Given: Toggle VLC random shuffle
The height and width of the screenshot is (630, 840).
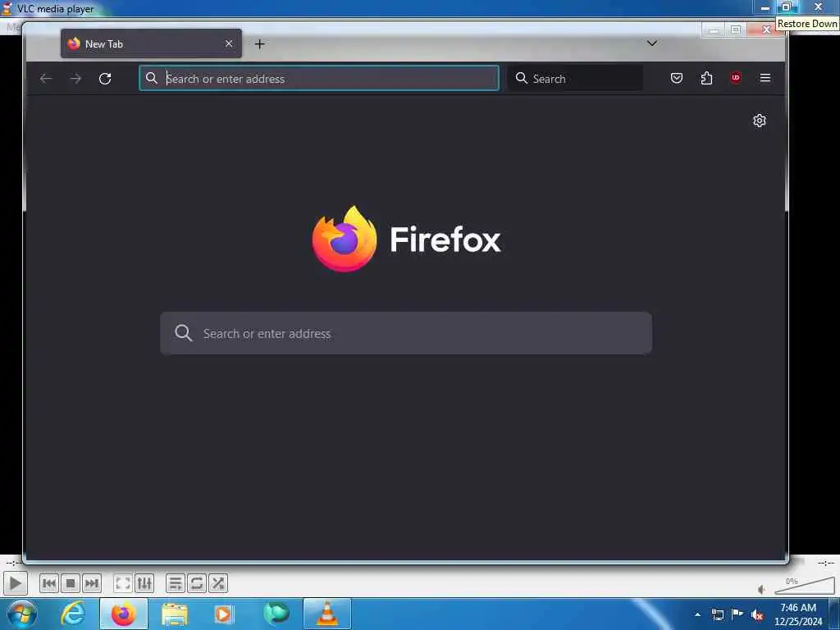Looking at the screenshot, I should click(218, 583).
